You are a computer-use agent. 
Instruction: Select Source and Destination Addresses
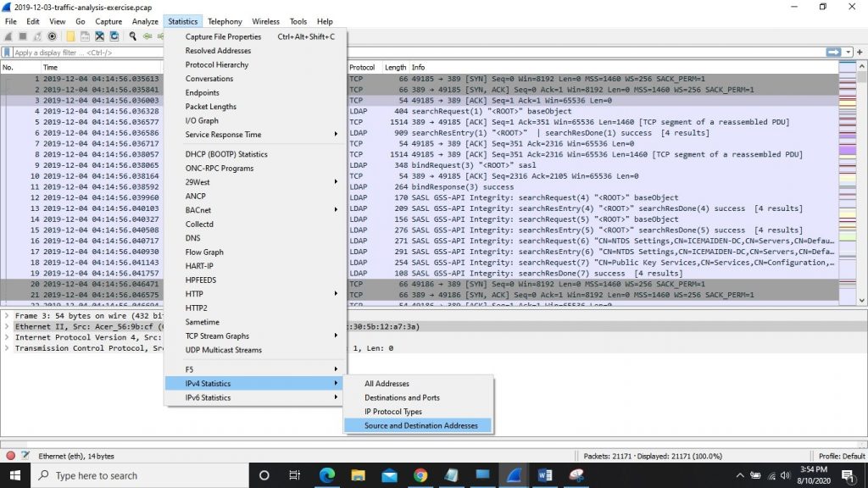pos(418,425)
